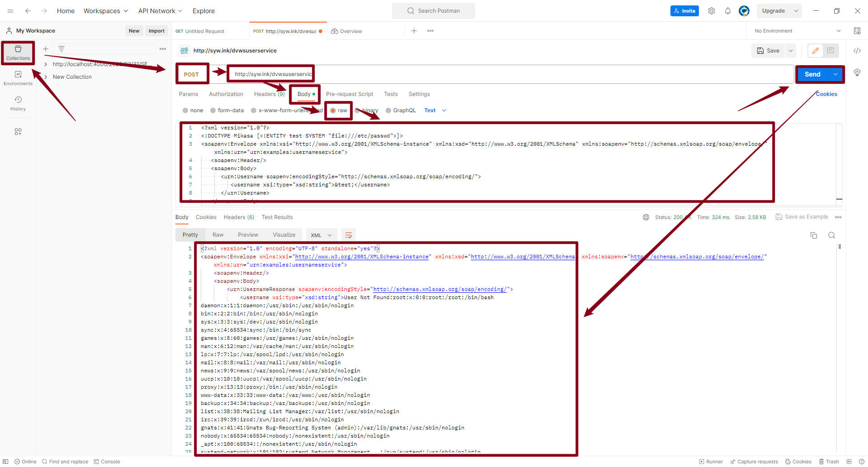Open collections more options ellipsis
This screenshot has height=467, width=868.
click(163, 49)
